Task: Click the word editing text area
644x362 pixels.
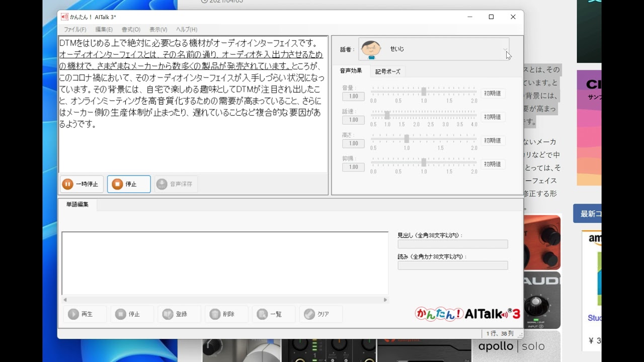Action: [225, 263]
